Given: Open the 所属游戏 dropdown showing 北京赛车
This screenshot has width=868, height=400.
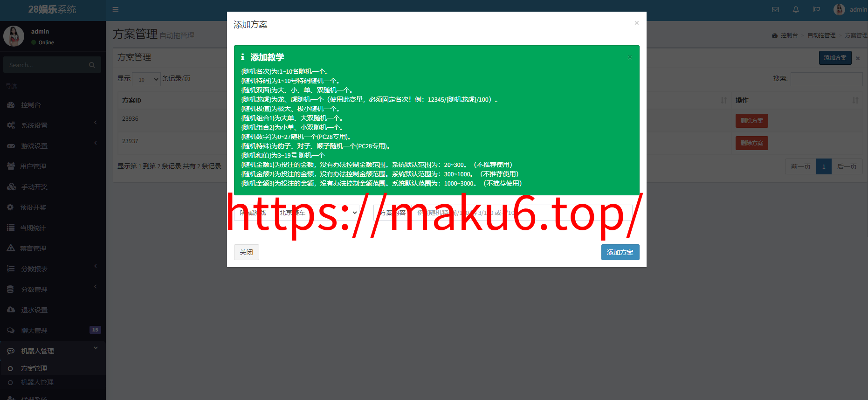Looking at the screenshot, I should tap(316, 213).
